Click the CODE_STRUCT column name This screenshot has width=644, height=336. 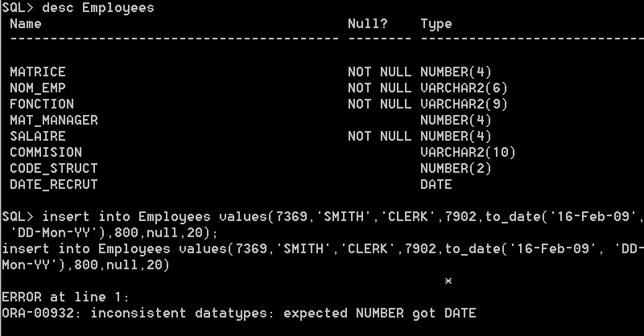point(54,169)
